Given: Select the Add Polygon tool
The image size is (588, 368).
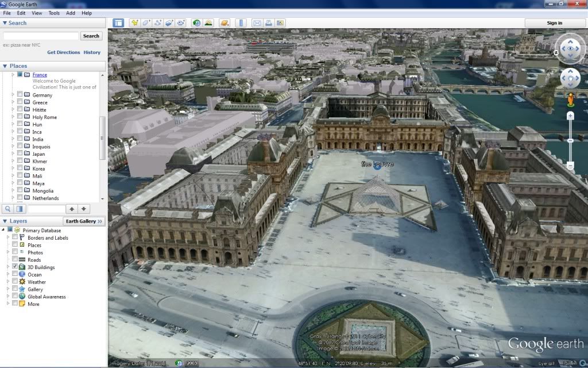Looking at the screenshot, I should [x=146, y=23].
